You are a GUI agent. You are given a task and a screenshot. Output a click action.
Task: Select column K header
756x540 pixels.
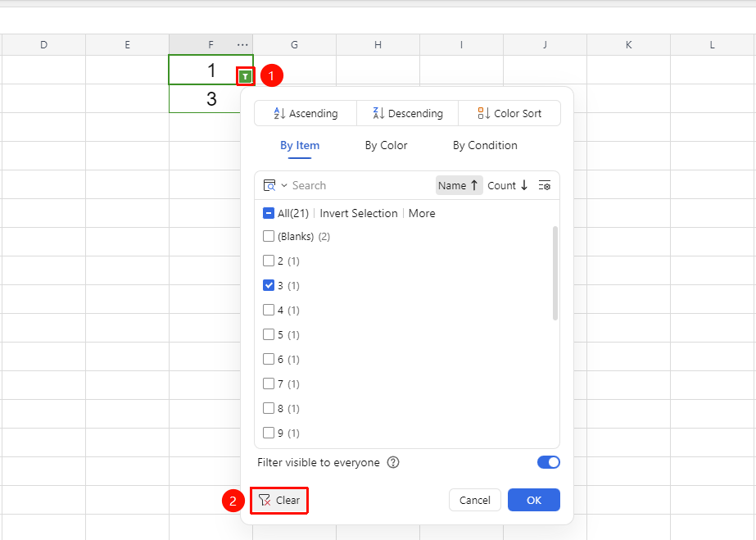tap(629, 45)
